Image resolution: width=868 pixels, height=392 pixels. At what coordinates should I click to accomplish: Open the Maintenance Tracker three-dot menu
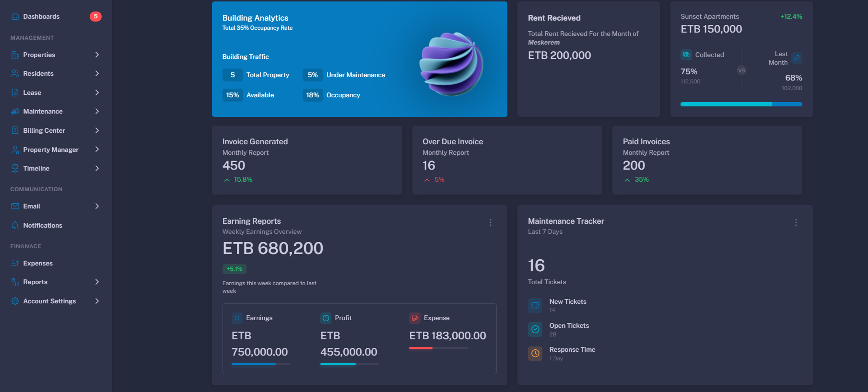(x=796, y=222)
